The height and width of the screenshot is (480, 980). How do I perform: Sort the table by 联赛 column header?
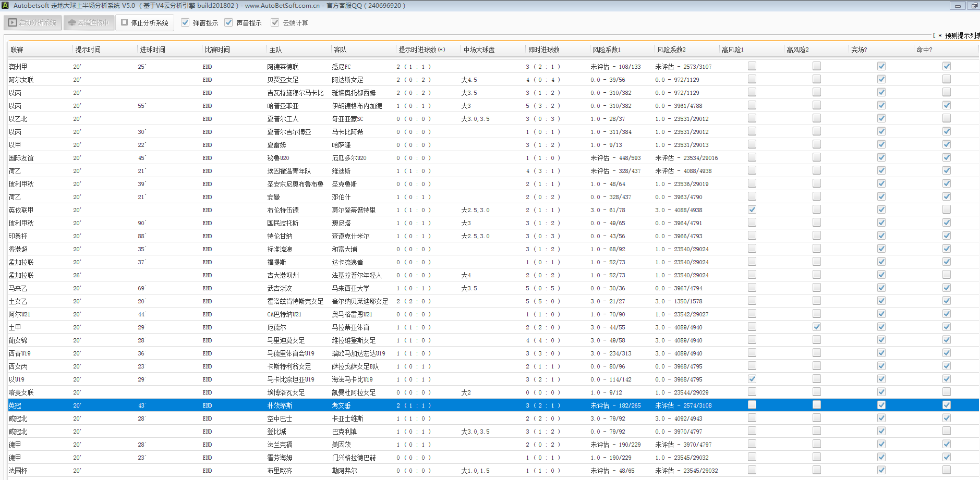coord(17,50)
